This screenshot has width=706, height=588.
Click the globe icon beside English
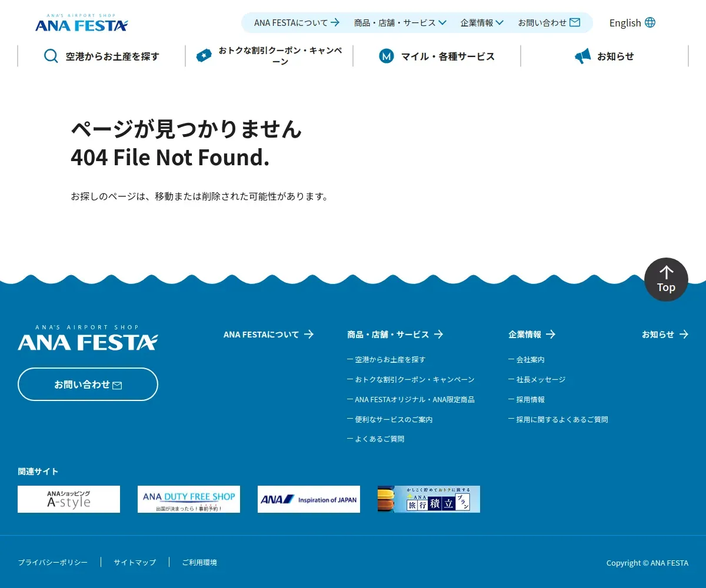[650, 22]
